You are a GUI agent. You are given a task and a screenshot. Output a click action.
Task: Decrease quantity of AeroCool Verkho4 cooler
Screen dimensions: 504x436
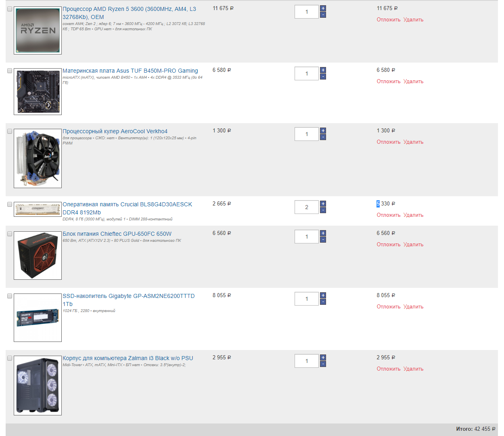click(323, 137)
